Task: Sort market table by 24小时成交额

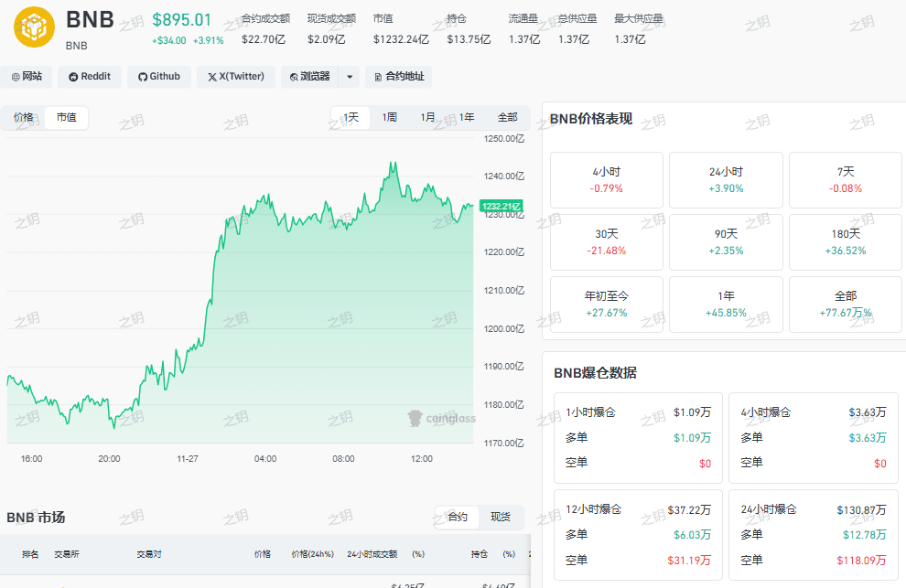Action: [372, 554]
